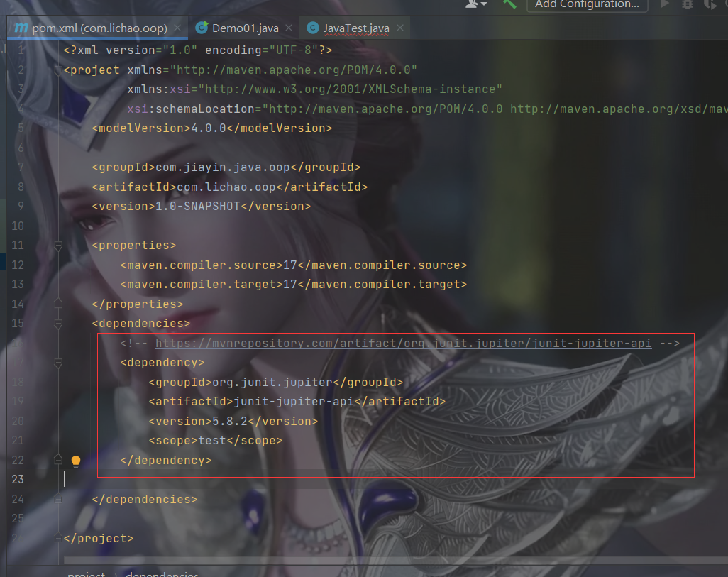Click the closing </dependency> tag

(x=166, y=461)
